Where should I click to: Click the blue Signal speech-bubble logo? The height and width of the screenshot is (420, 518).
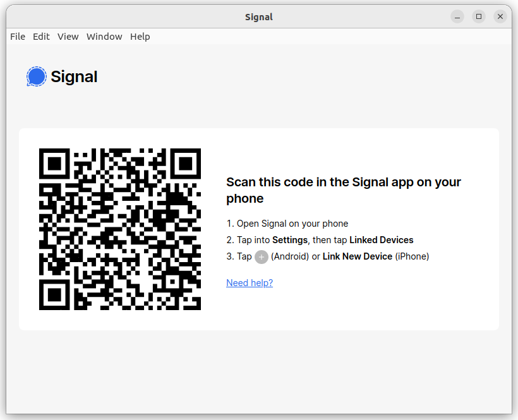coord(37,76)
